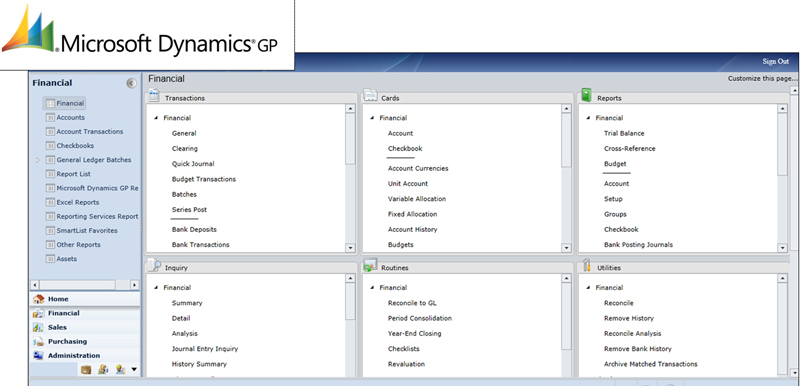Click the list icon beside Accounts
The image size is (800, 386).
click(50, 117)
